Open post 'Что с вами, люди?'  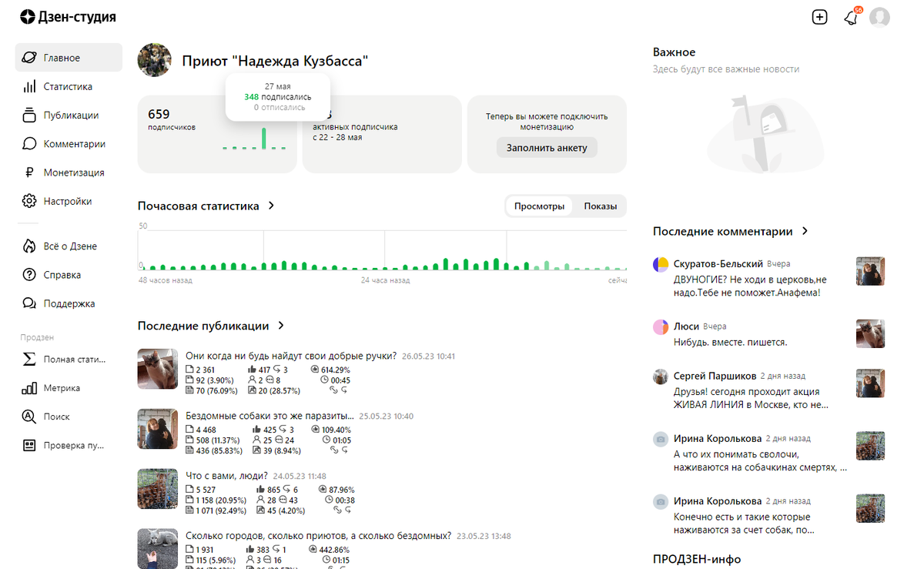tap(226, 476)
